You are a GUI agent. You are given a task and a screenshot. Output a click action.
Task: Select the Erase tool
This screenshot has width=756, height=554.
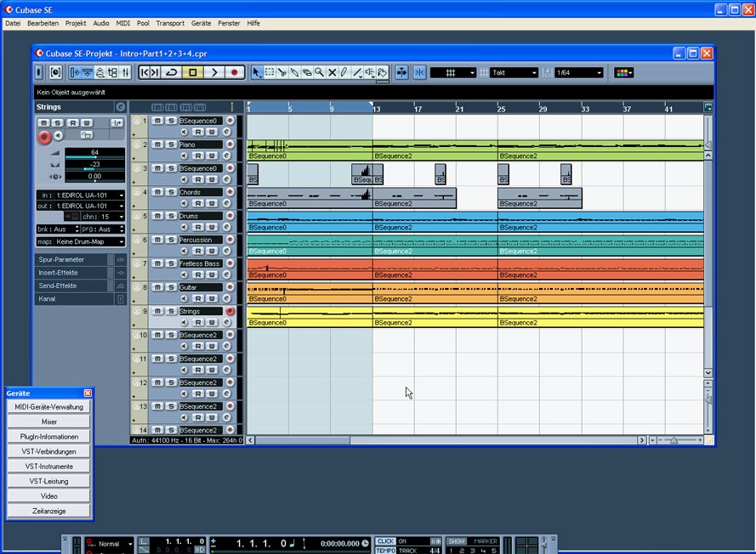click(307, 73)
